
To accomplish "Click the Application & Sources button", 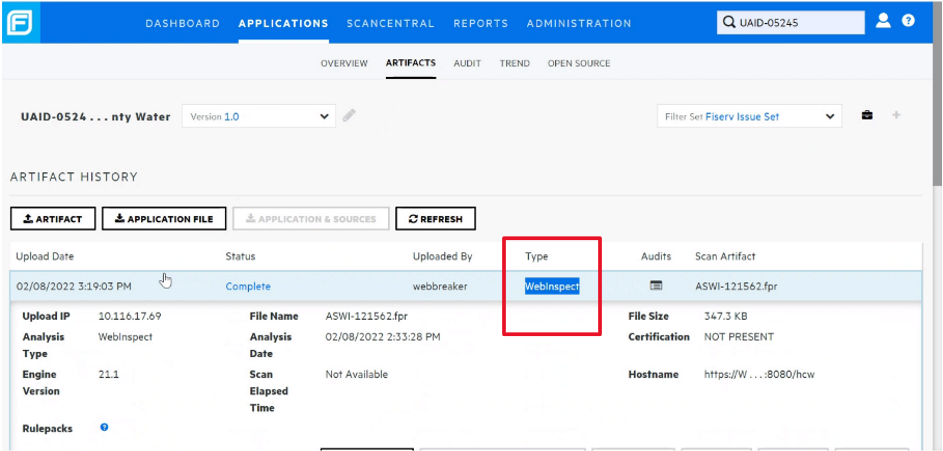I will (311, 219).
